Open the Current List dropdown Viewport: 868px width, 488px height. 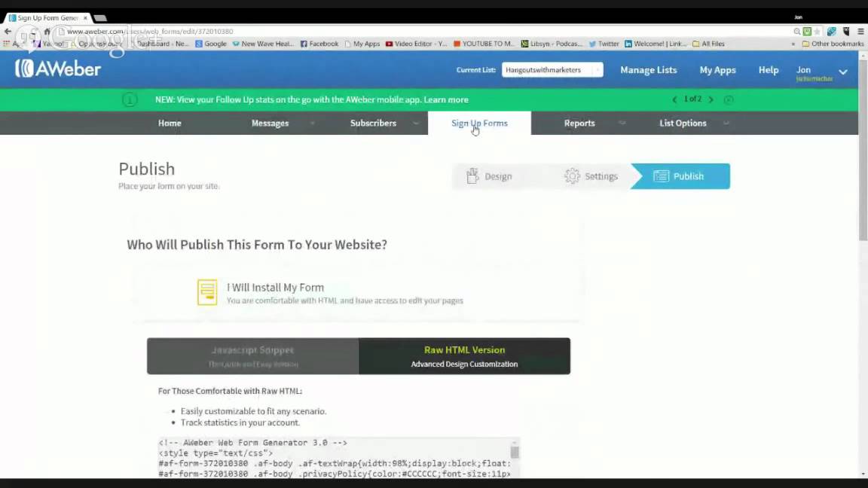[552, 70]
